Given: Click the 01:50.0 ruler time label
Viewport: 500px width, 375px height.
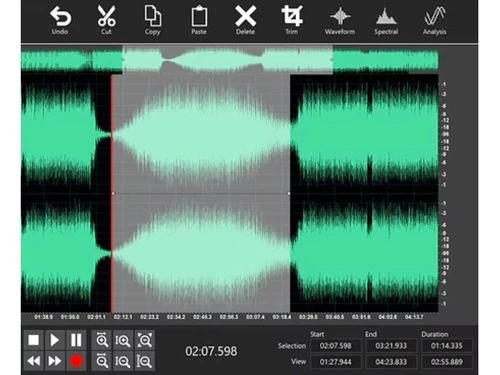Looking at the screenshot, I should click(x=70, y=317).
